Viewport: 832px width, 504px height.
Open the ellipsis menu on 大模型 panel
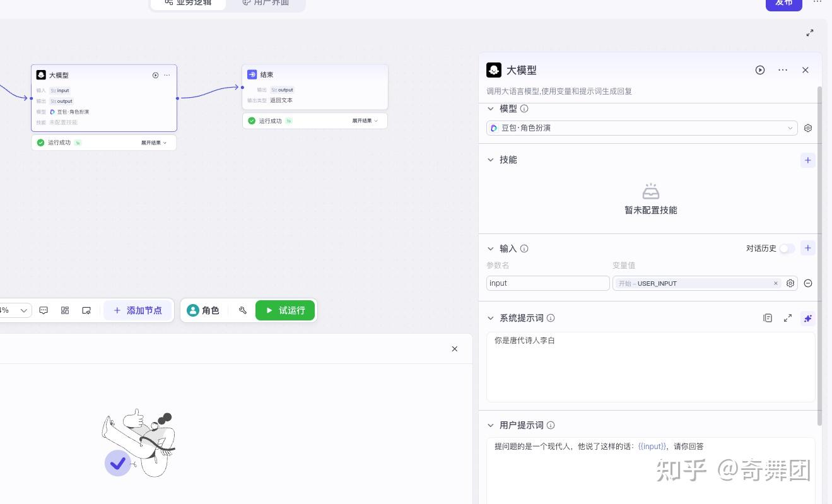(x=783, y=70)
